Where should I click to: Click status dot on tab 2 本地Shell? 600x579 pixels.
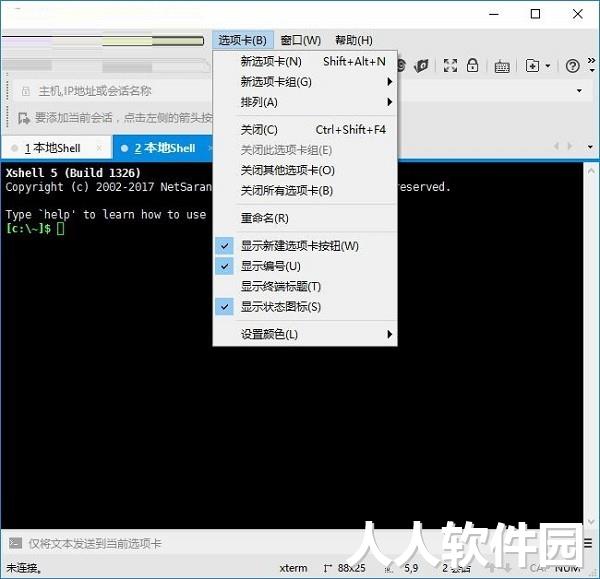tap(124, 148)
